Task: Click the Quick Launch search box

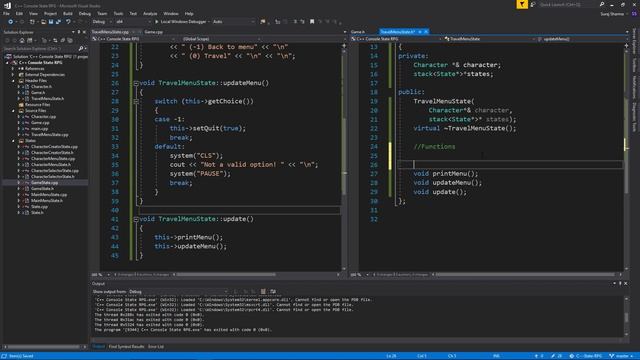Action: pos(567,4)
